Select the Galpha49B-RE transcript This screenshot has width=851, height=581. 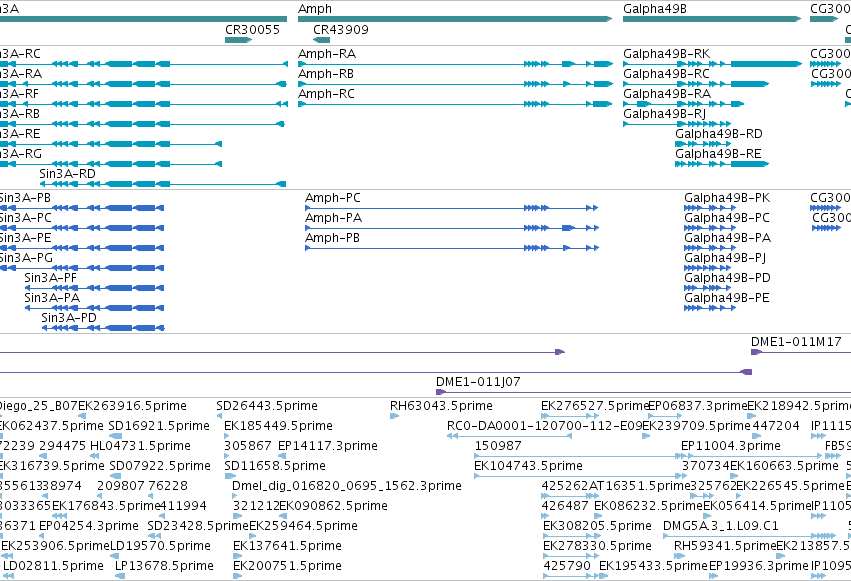(x=722, y=164)
